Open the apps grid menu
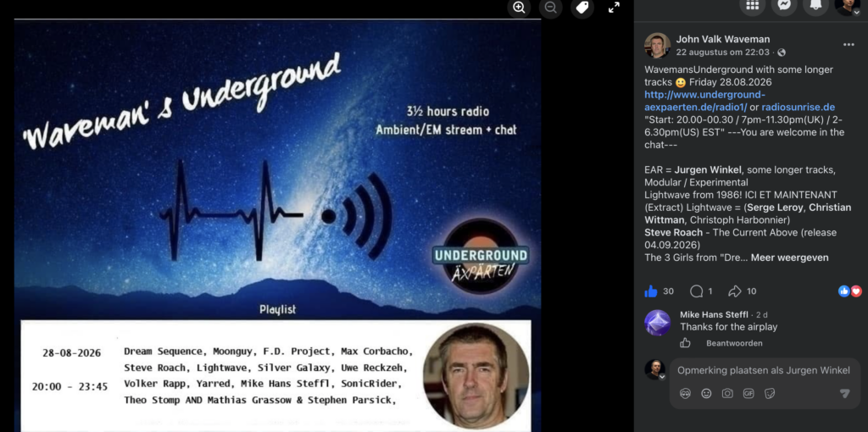Viewport: 868px width, 432px height. (753, 5)
